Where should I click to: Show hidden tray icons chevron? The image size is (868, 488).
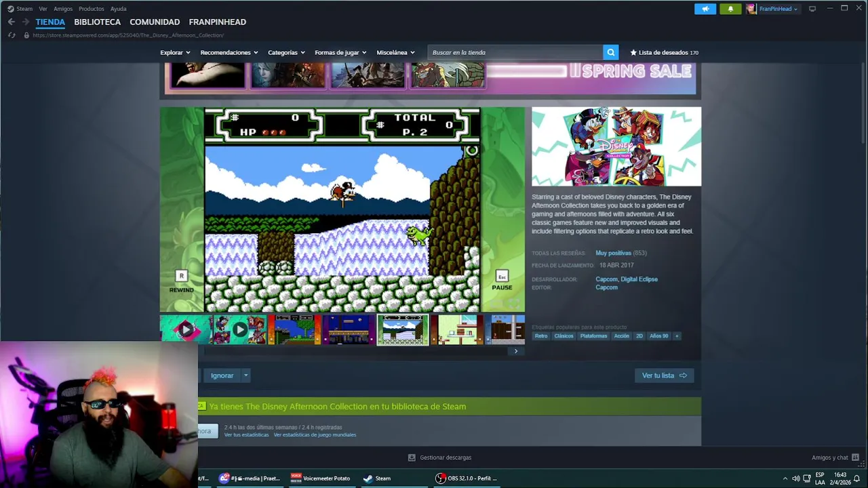pos(785,479)
